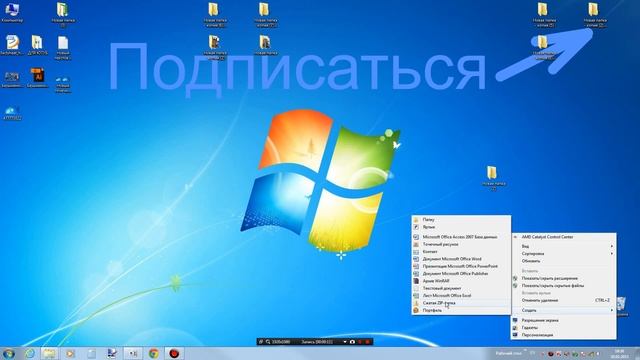
Task: Toggle Показать/скрыть расширения
Action: tap(563, 278)
